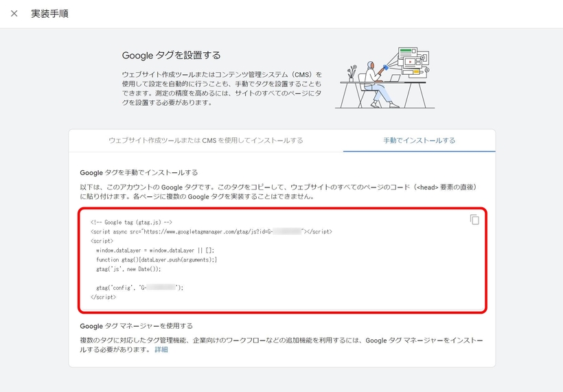Click the gtag('config' code line

click(139, 288)
